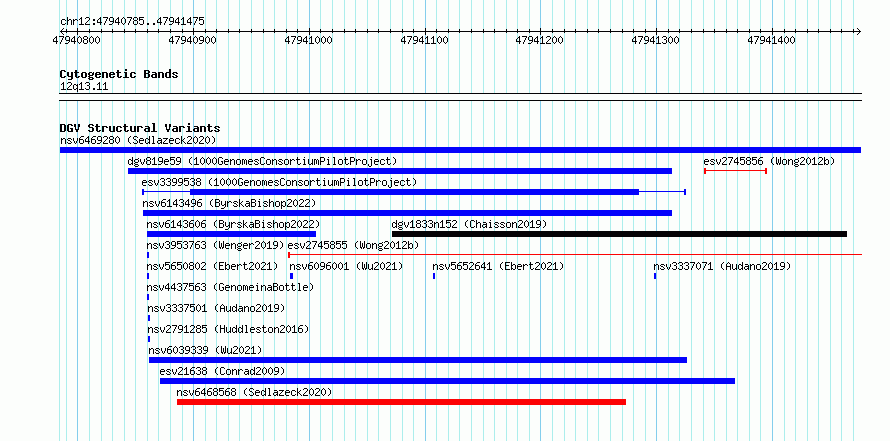The width and height of the screenshot is (890, 441).
Task: Open the esv2745856 (Wong2012b) label
Action: tap(769, 161)
